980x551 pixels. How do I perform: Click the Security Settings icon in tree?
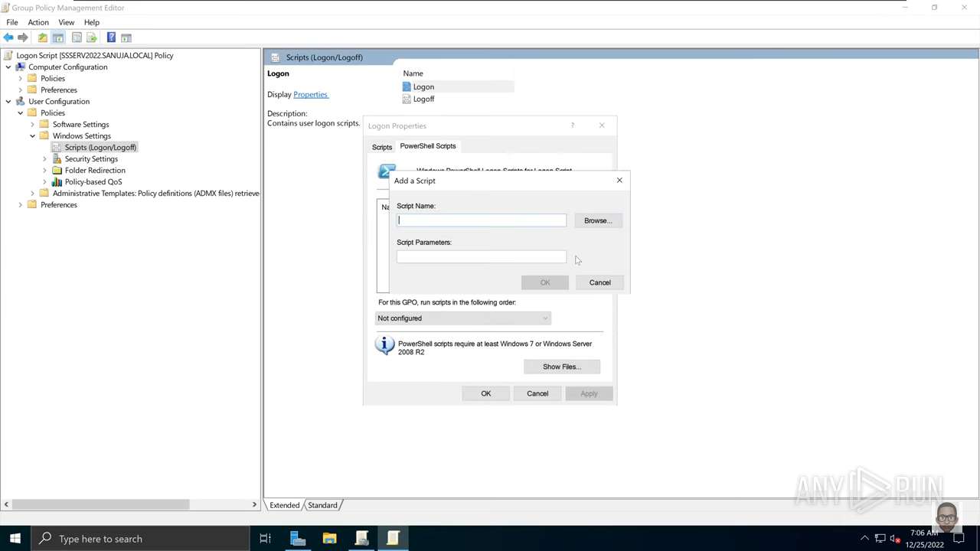click(57, 158)
